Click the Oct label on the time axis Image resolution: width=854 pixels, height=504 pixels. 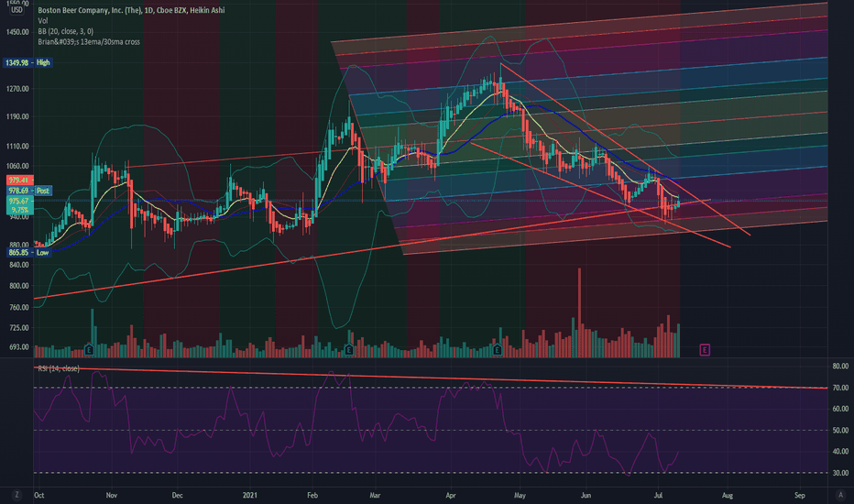click(x=38, y=495)
